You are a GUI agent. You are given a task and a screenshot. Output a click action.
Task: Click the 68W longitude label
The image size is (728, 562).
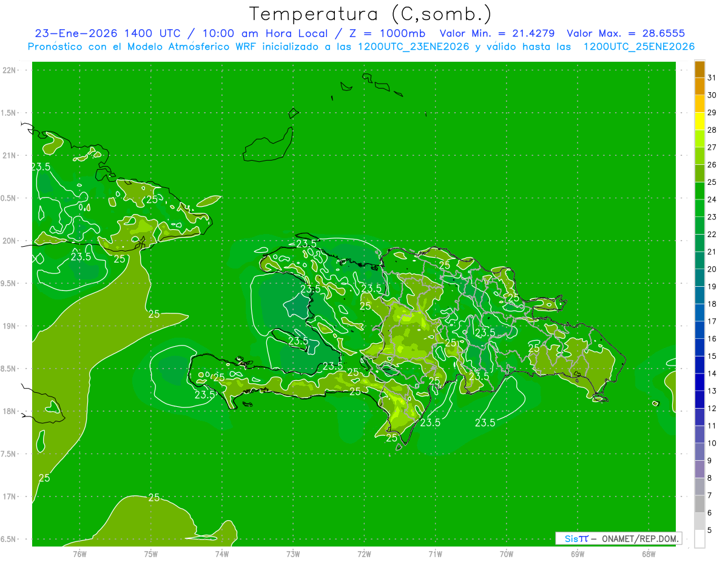tap(648, 554)
